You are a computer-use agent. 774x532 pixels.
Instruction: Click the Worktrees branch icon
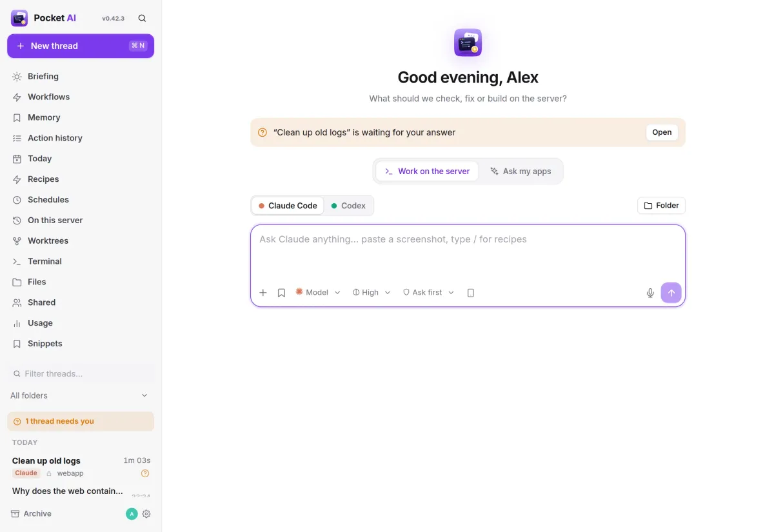coord(17,241)
